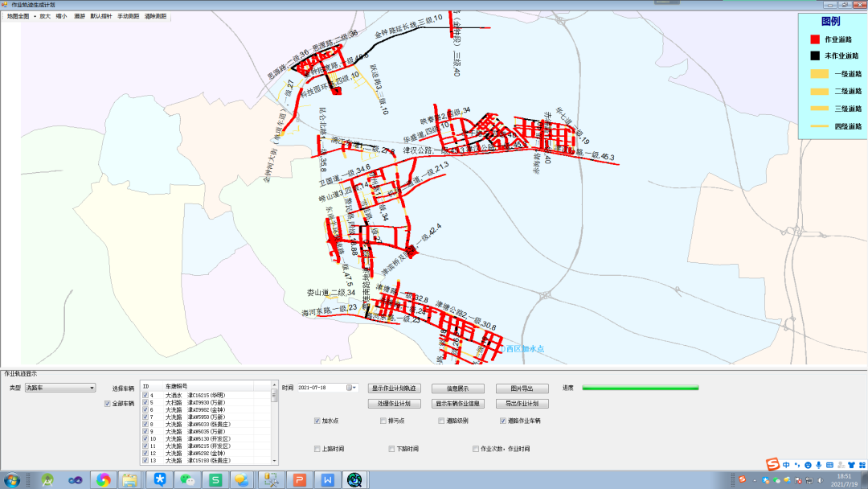Enable the 下路时间 checkbox
Viewport: 868px width, 489px height.
point(391,449)
